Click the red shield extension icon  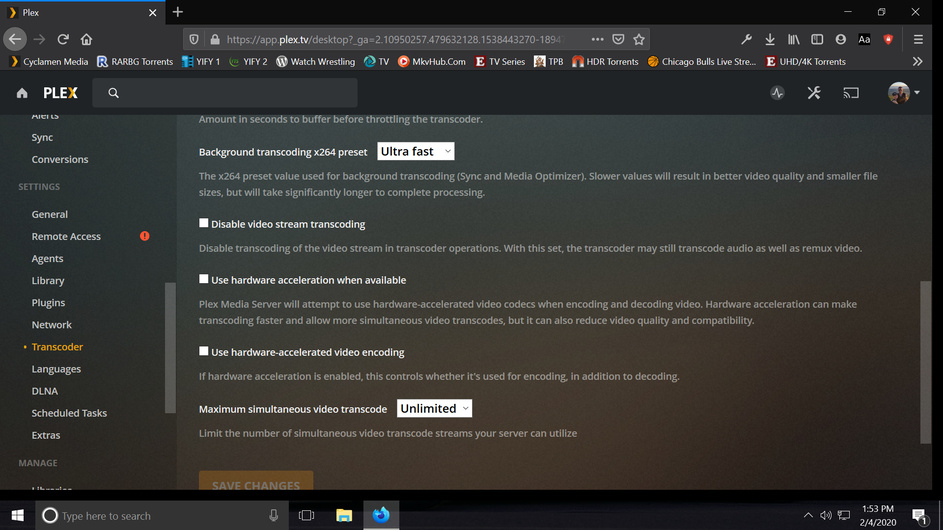coord(888,39)
